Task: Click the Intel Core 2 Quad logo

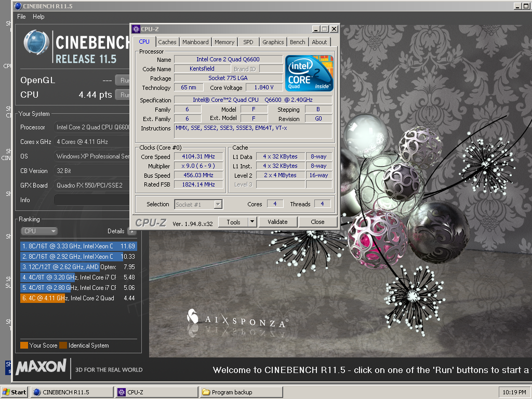Action: pos(309,73)
